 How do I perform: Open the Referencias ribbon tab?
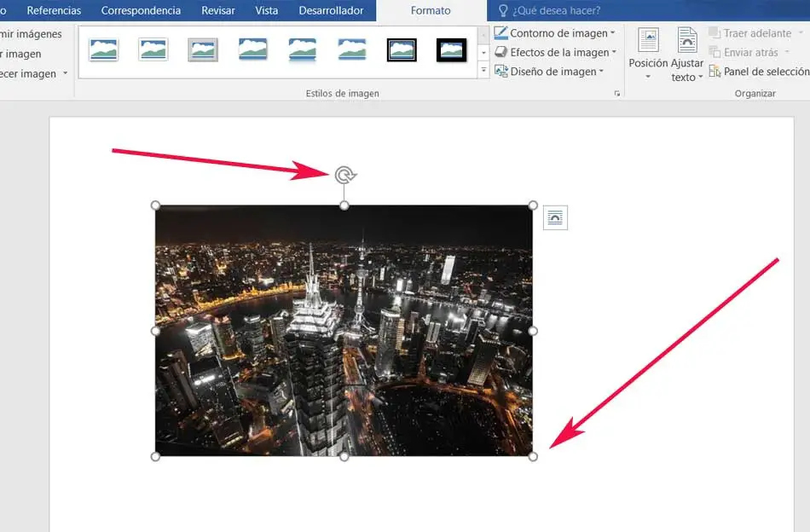(x=54, y=10)
